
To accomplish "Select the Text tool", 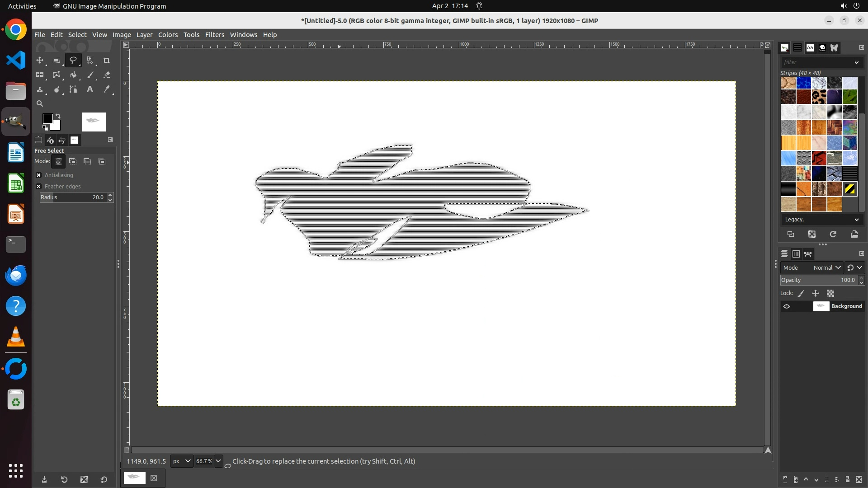I will tap(90, 89).
